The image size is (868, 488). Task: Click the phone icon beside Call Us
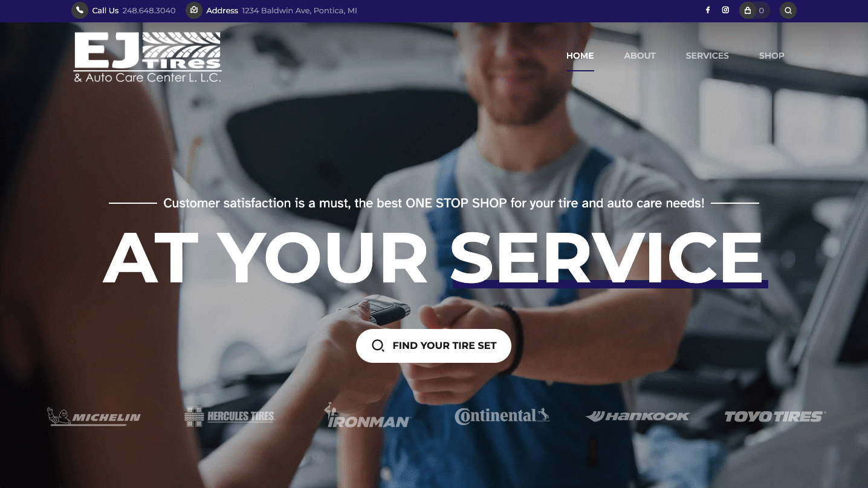(80, 10)
